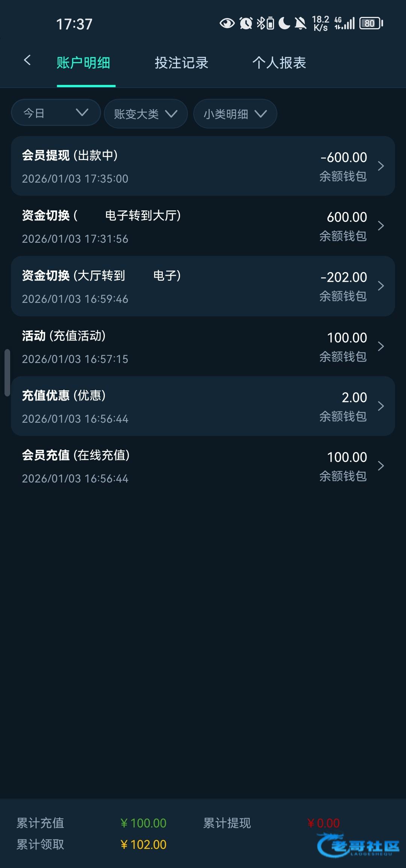Tap the muted bell notification icon
The image size is (406, 868).
tap(300, 23)
